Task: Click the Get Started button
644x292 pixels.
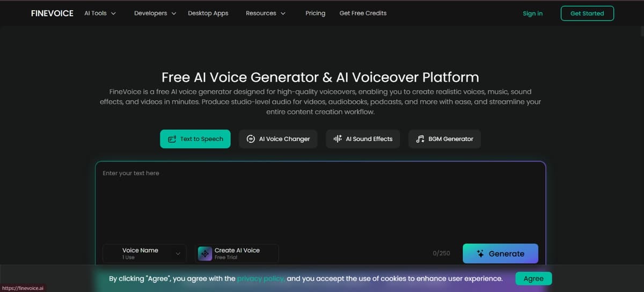Action: [x=587, y=13]
